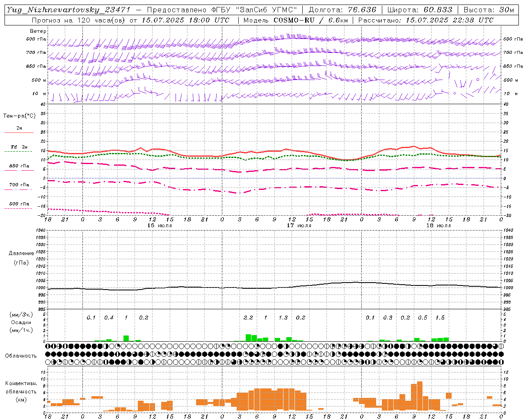Select the 2.2 precipitation total
This screenshot has width=525, height=420.
tap(248, 317)
